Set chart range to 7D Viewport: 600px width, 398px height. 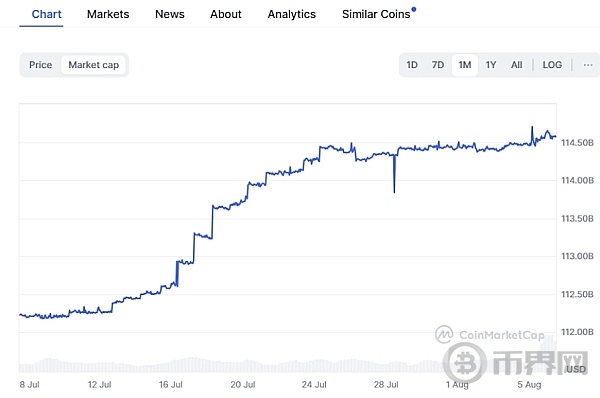(x=438, y=65)
